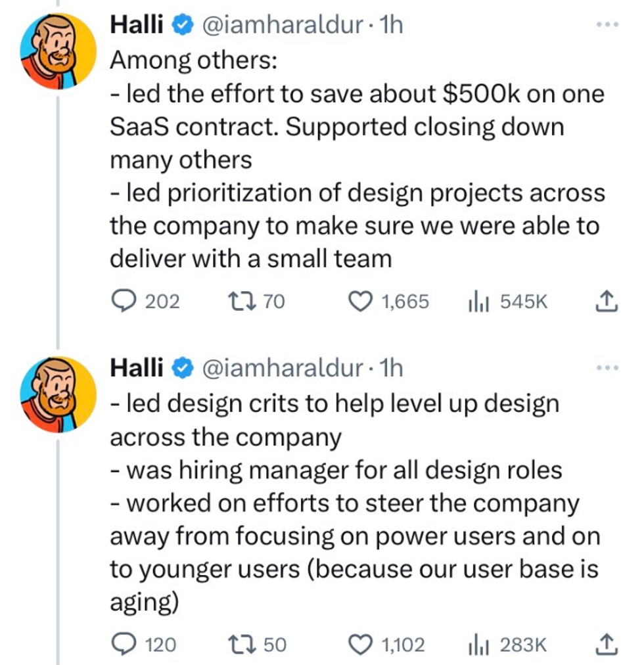Like the tweet with 1,102 likes
The height and width of the screenshot is (665, 644).
pyautogui.click(x=359, y=645)
